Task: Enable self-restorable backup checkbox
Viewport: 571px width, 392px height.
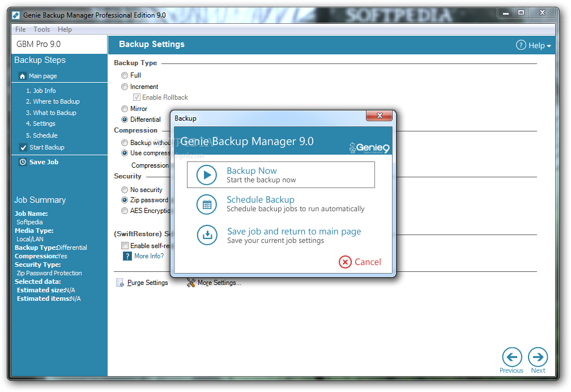Action: 125,245
